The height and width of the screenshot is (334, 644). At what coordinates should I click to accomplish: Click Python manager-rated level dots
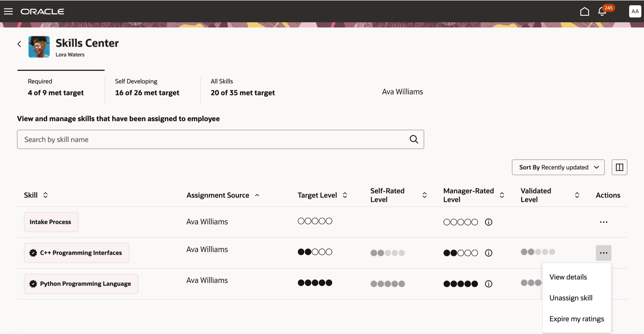pyautogui.click(x=460, y=284)
